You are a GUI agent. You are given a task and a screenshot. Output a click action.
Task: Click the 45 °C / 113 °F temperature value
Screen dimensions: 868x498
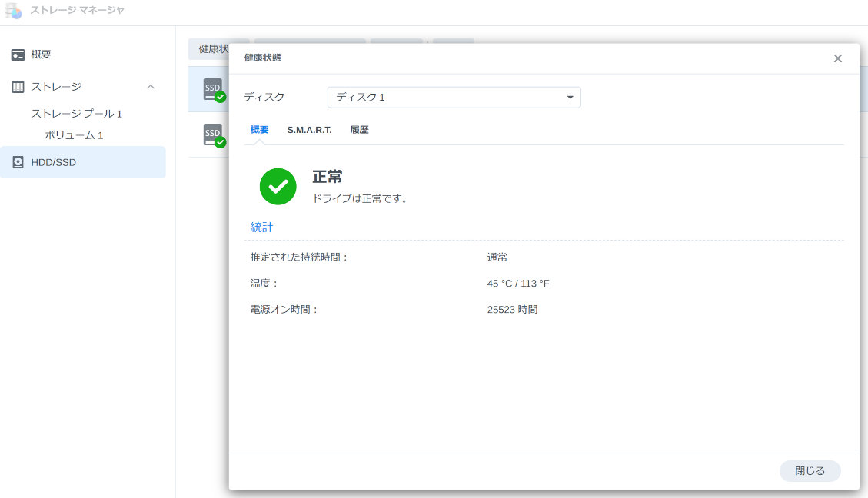pyautogui.click(x=518, y=284)
